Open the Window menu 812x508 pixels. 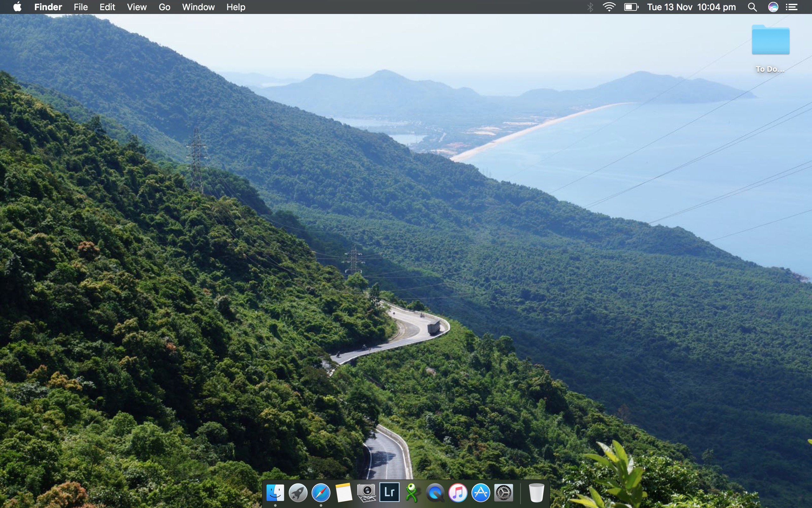[198, 7]
